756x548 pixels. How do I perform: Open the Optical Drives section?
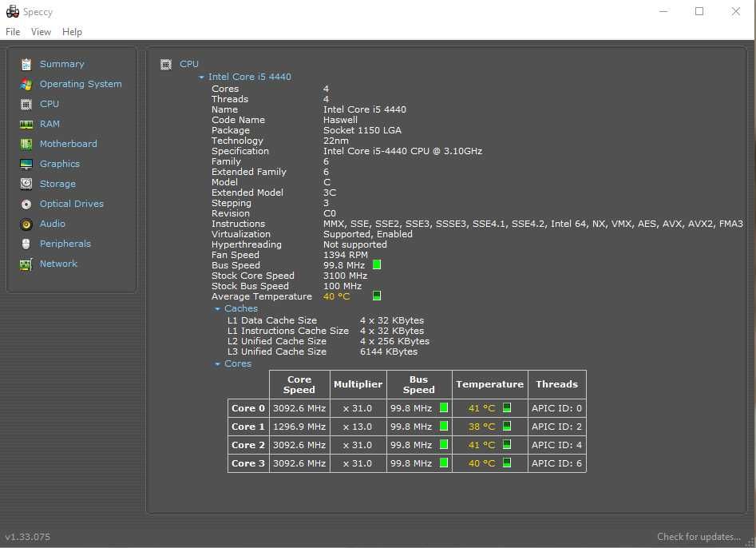point(71,204)
